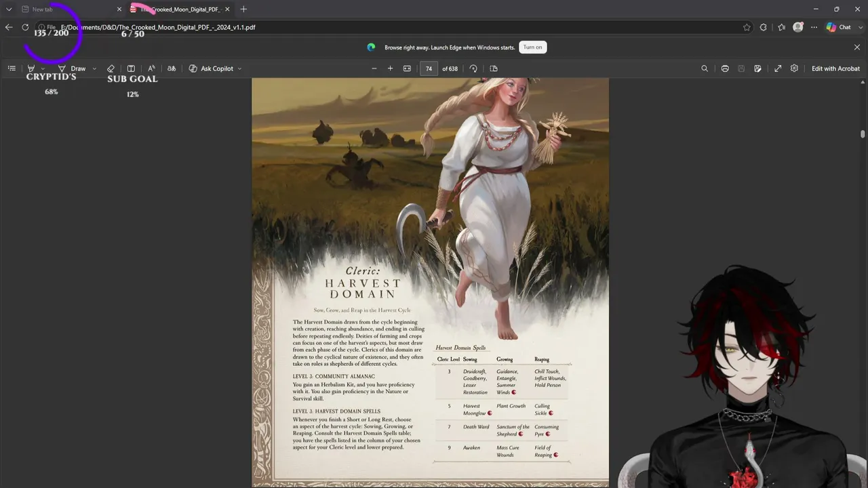
Task: Click the Mass Cure Wounds table cell
Action: click(x=508, y=451)
